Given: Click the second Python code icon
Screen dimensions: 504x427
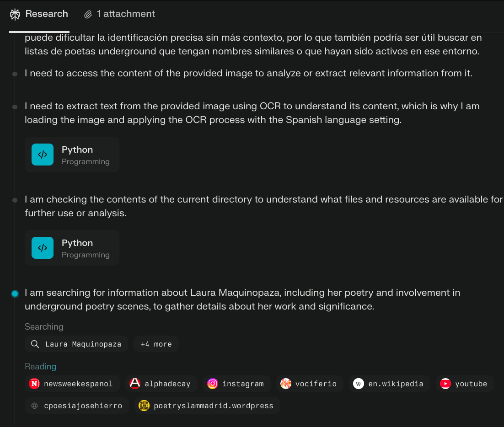Looking at the screenshot, I should point(43,248).
